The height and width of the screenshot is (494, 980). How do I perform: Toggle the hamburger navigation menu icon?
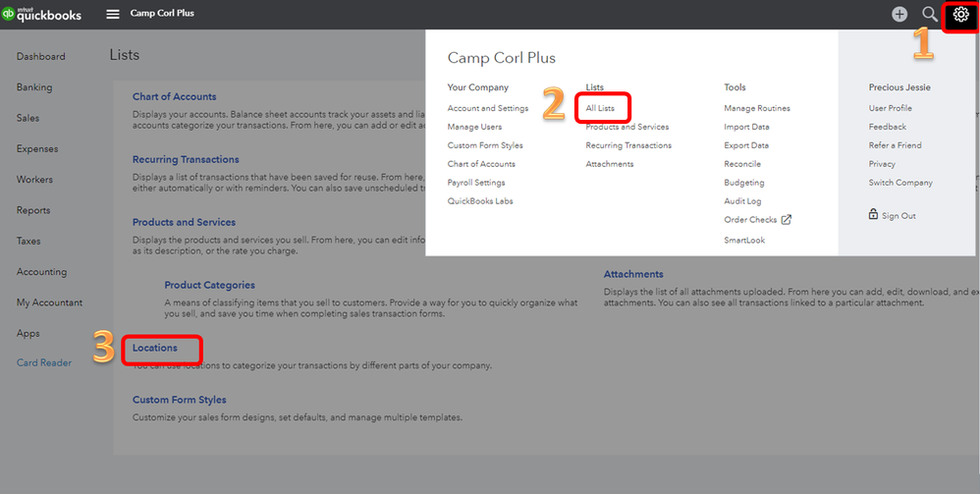pos(113,14)
